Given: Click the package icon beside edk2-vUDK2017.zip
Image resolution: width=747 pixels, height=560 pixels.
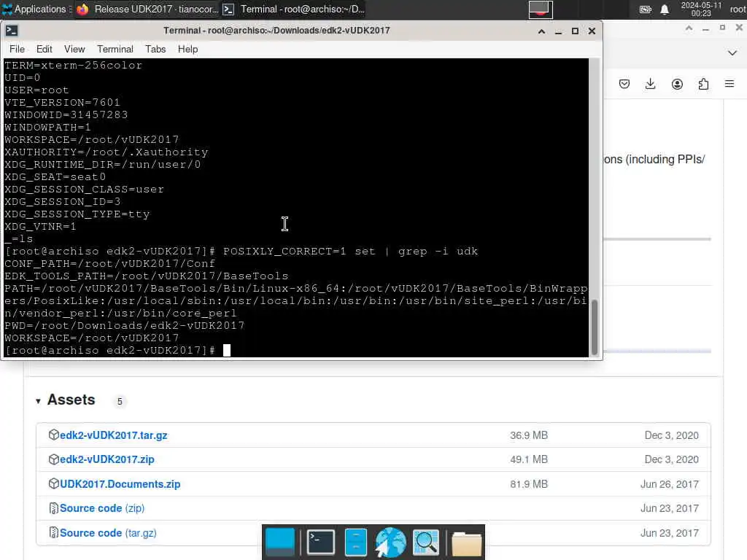Looking at the screenshot, I should coord(53,459).
